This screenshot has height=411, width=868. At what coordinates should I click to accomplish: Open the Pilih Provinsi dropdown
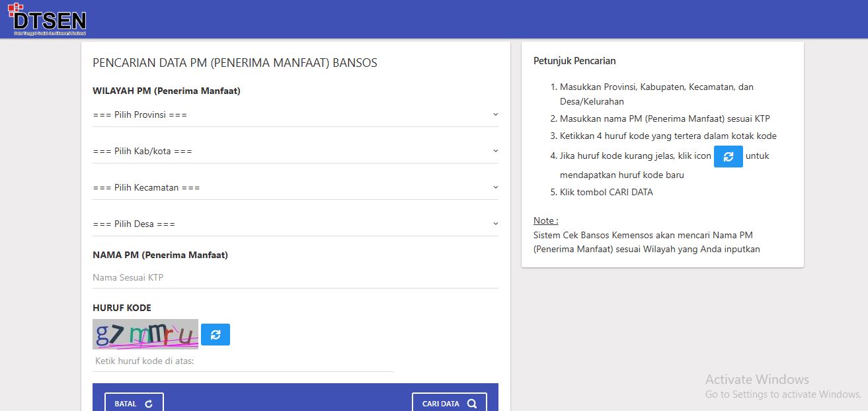291,115
